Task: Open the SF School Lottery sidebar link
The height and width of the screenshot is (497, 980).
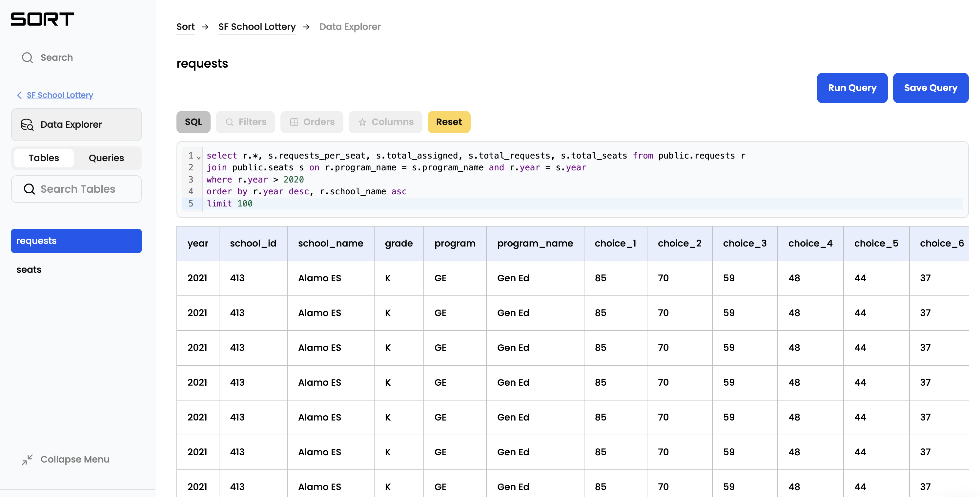Action: [x=60, y=95]
